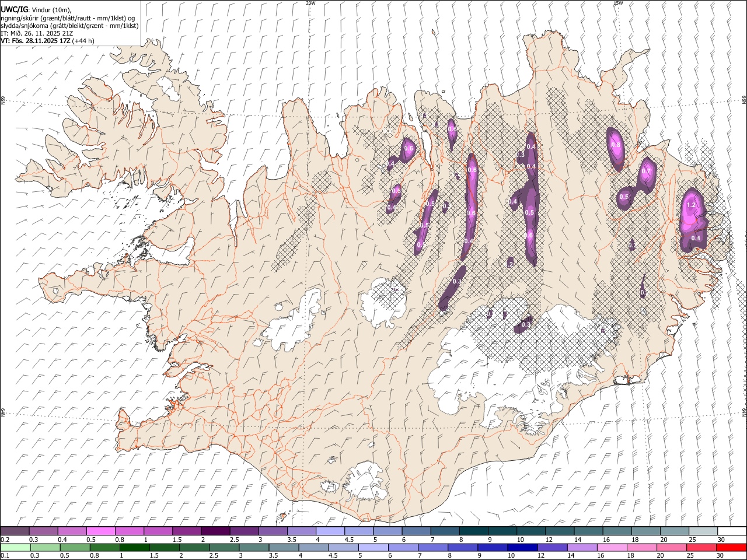Image resolution: width=747 pixels, height=560 pixels.
Task: Select the "0.7" precipitation value on the map
Action: coord(646,171)
